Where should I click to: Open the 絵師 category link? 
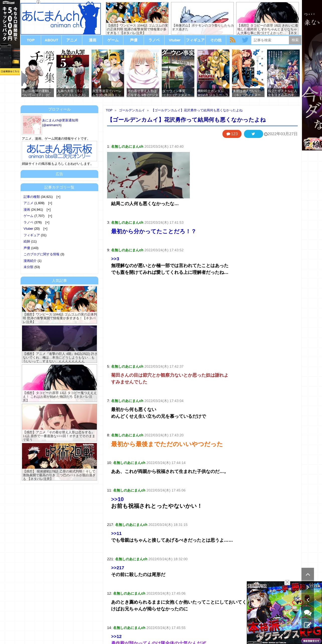27,241
